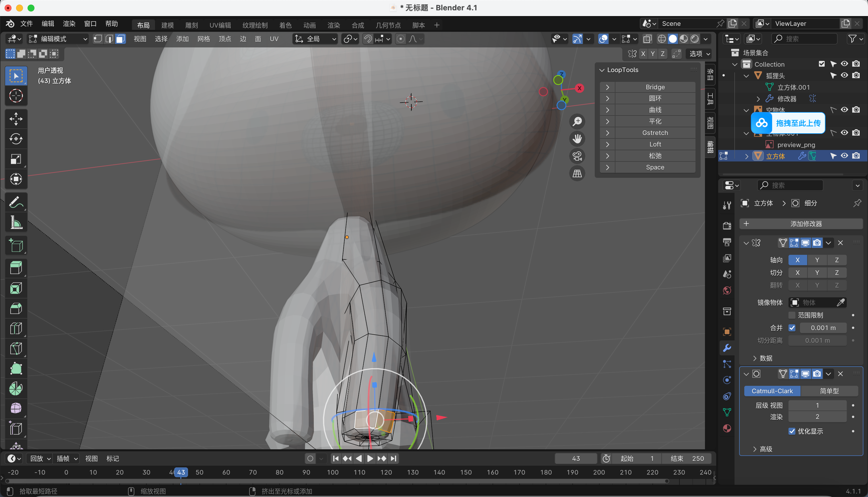868x497 pixels.
Task: Choose the Extrude Region tool
Action: tap(16, 268)
